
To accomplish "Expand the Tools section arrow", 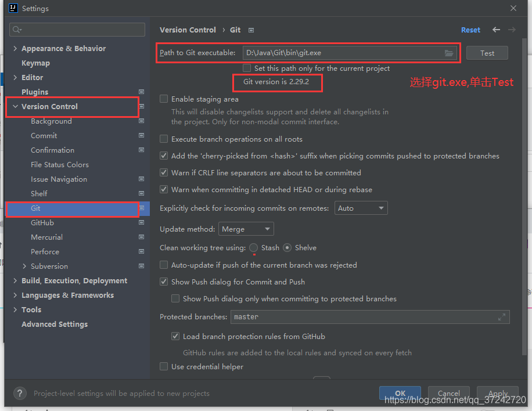I will (x=15, y=309).
